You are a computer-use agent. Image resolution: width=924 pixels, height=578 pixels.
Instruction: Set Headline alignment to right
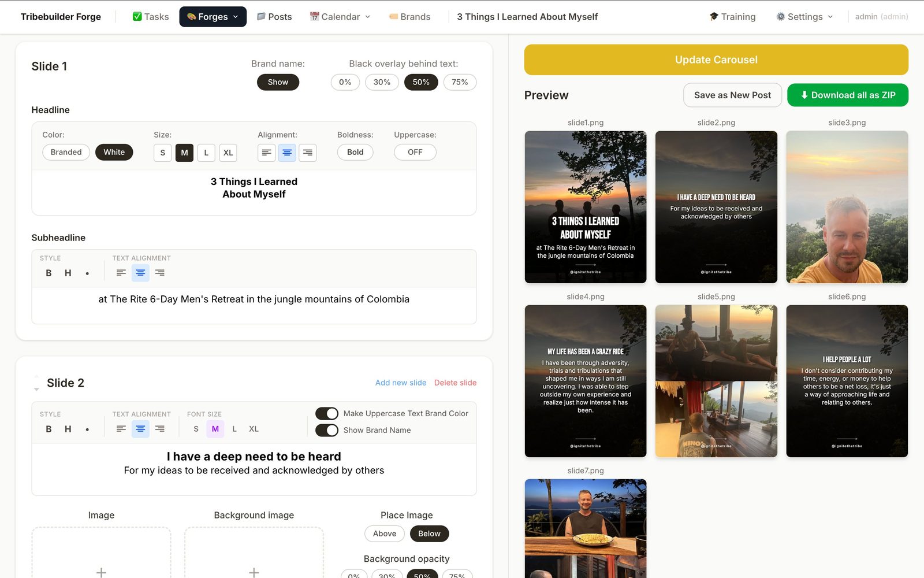[308, 153]
